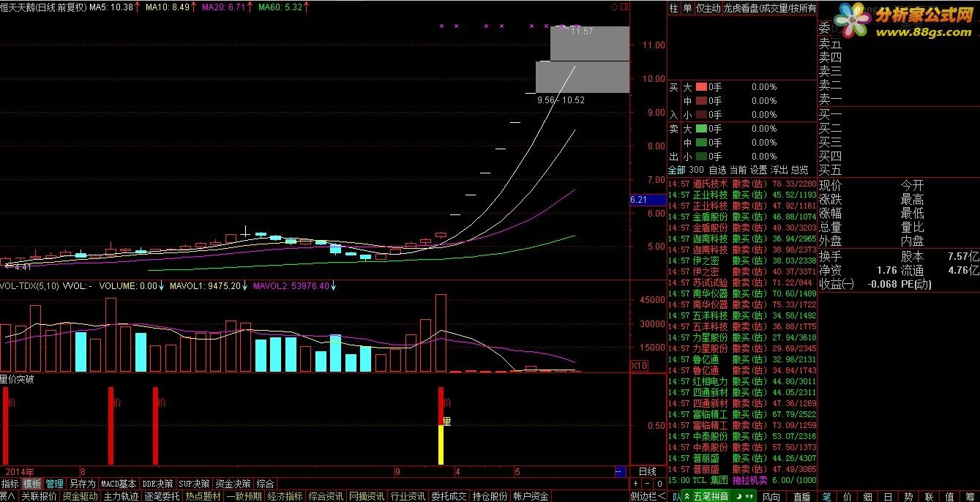Open the 逐笔委托 tab
Image resolution: width=980 pixels, height=502 pixels.
point(162,496)
